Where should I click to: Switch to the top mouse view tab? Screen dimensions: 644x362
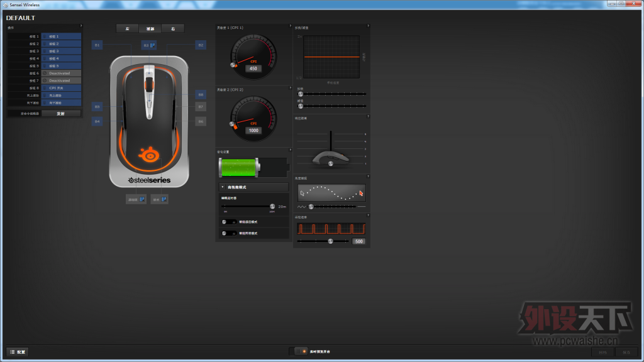tap(150, 29)
